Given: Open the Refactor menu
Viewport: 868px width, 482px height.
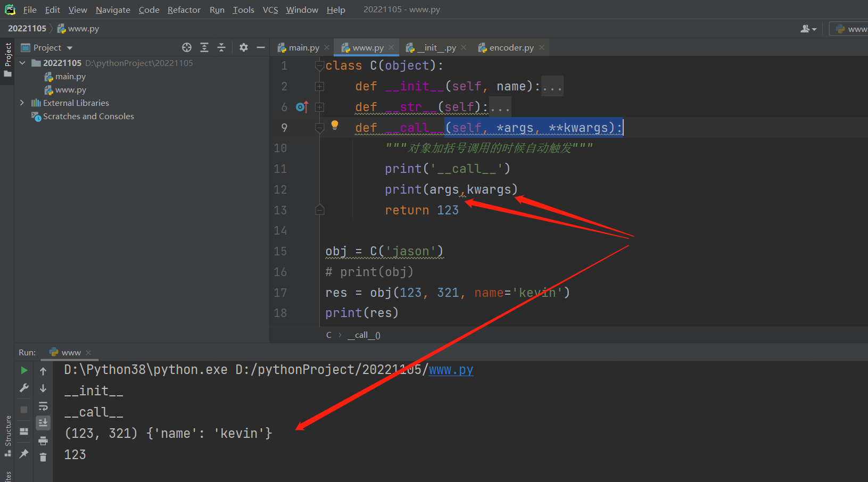Looking at the screenshot, I should 184,10.
